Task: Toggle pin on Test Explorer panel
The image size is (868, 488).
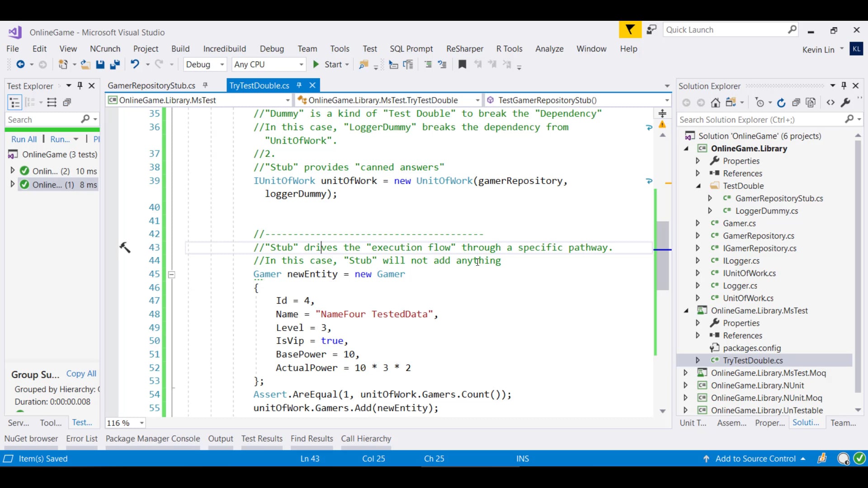Action: (80, 86)
